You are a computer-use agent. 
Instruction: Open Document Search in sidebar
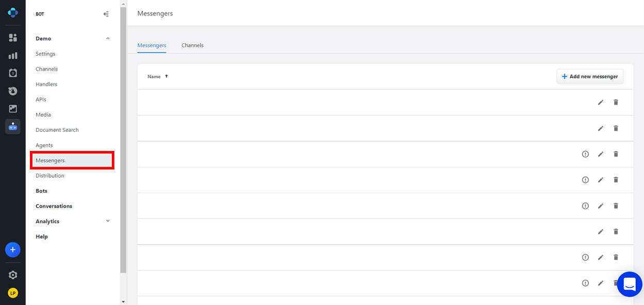pyautogui.click(x=57, y=130)
